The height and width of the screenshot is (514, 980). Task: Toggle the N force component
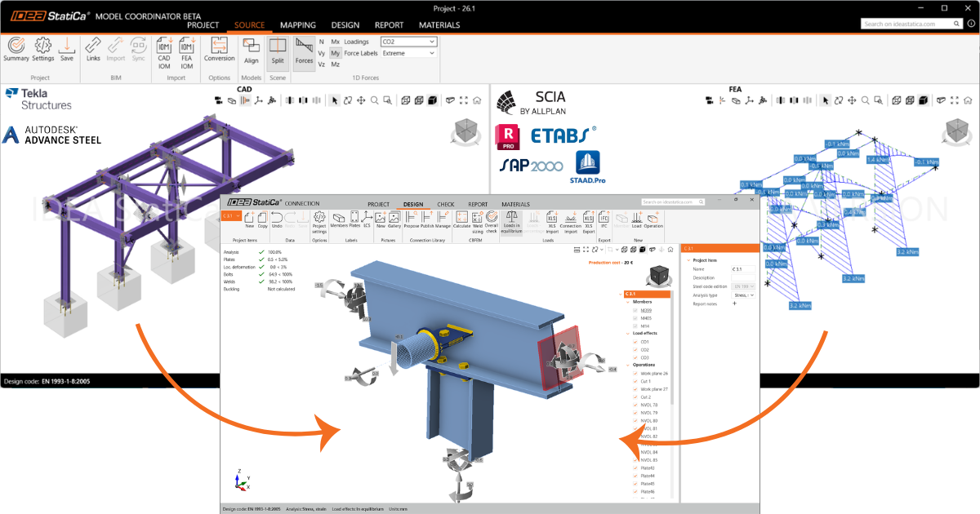(322, 42)
